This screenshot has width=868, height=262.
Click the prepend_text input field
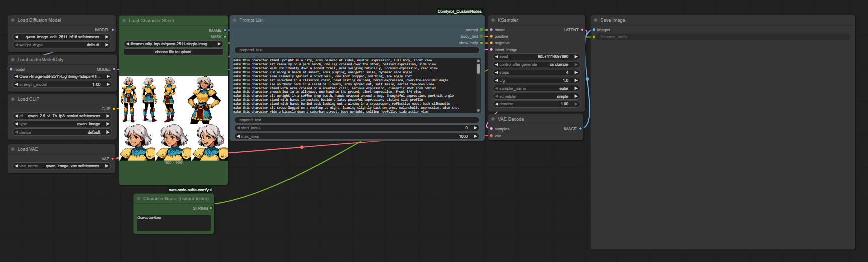(x=357, y=50)
